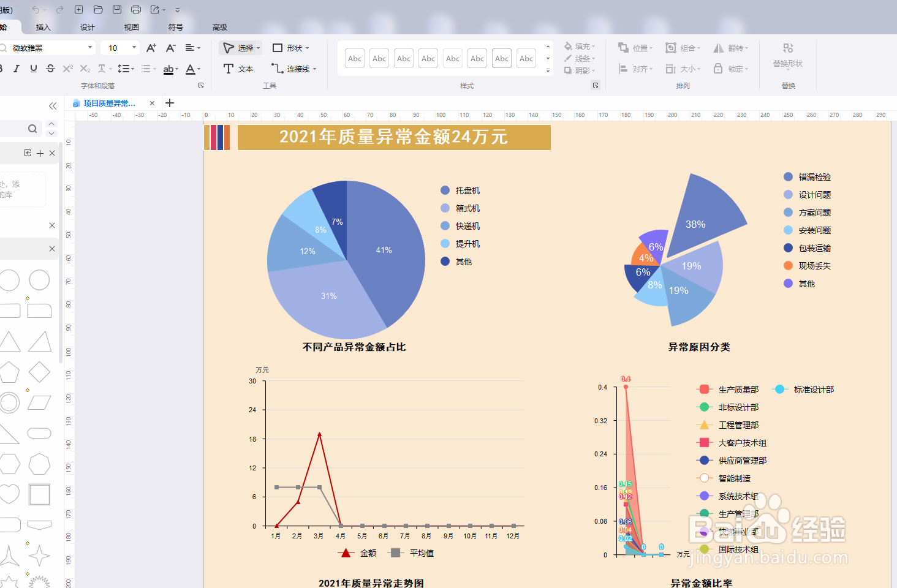The width and height of the screenshot is (897, 588).
Task: Toggle underline formatting
Action: click(x=32, y=69)
